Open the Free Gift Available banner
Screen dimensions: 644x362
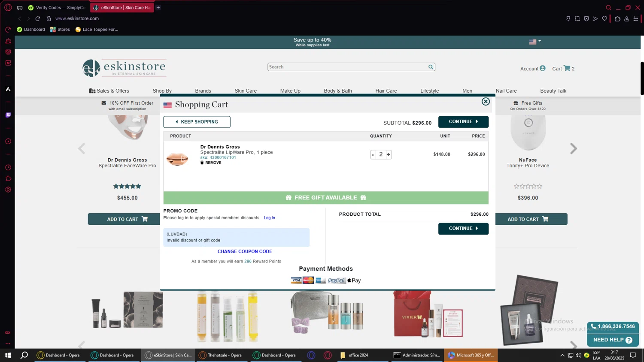coord(326,198)
